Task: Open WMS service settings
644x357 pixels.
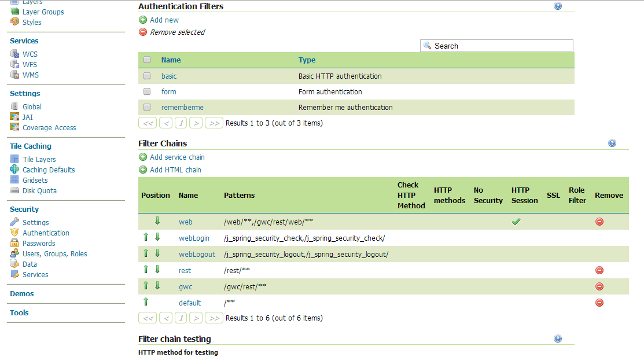Action: point(31,75)
